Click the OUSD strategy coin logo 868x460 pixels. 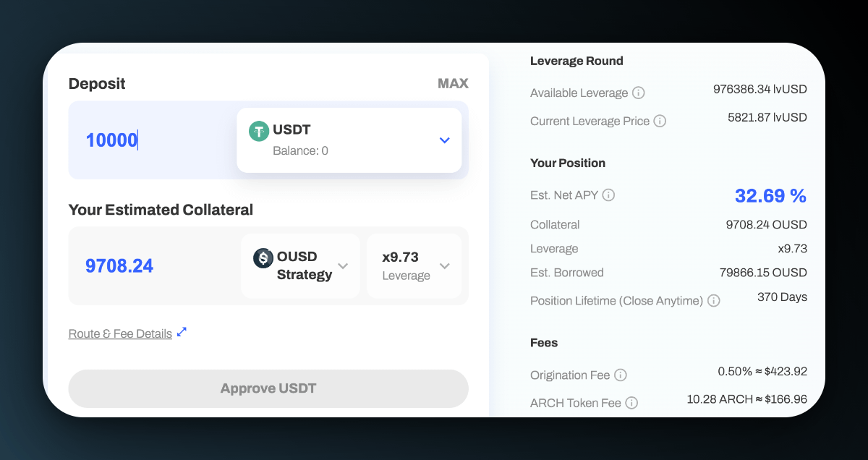click(263, 258)
